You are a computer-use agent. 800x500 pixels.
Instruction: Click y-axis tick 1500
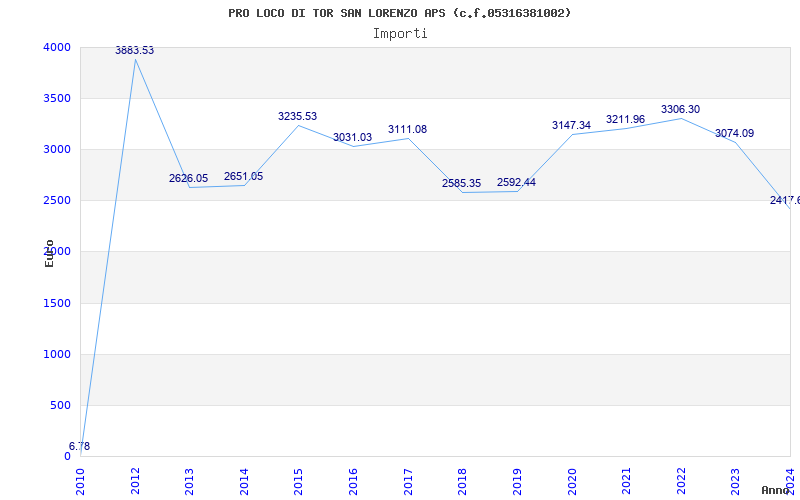pos(57,304)
